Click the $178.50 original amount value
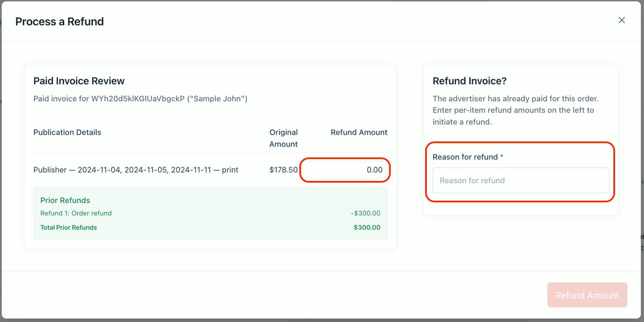This screenshot has height=322, width=644. (x=283, y=170)
